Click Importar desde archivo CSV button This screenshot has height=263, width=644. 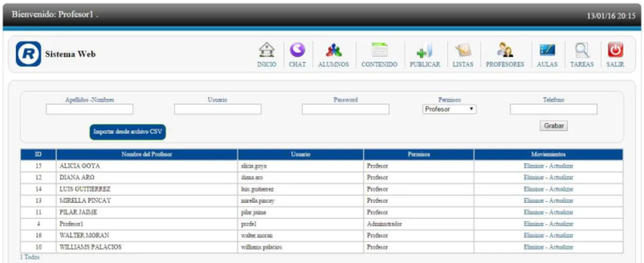127,132
